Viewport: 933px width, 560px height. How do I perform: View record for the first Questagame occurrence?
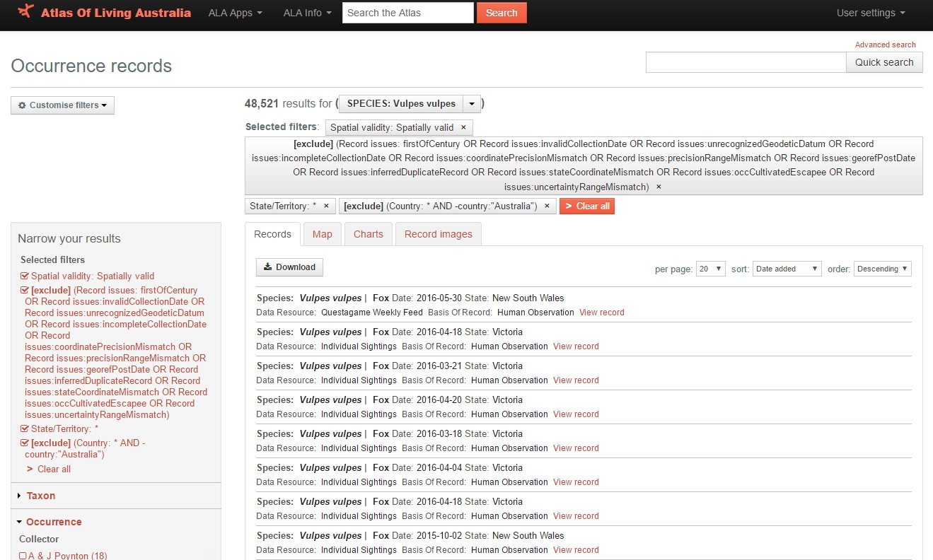click(601, 312)
